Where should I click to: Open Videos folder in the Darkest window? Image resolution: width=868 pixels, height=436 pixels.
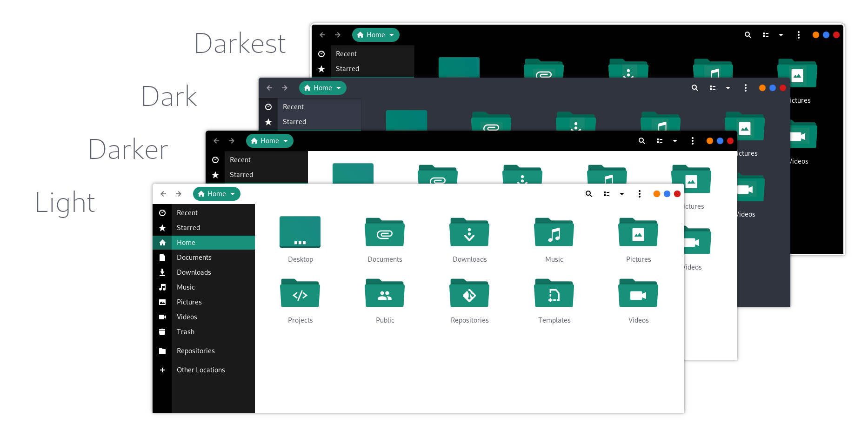pyautogui.click(x=804, y=135)
